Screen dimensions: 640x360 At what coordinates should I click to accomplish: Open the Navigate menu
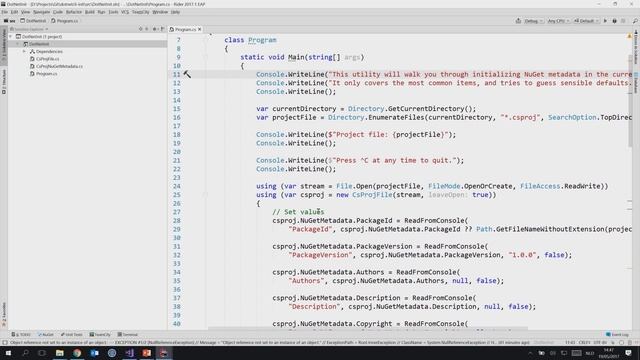point(41,12)
